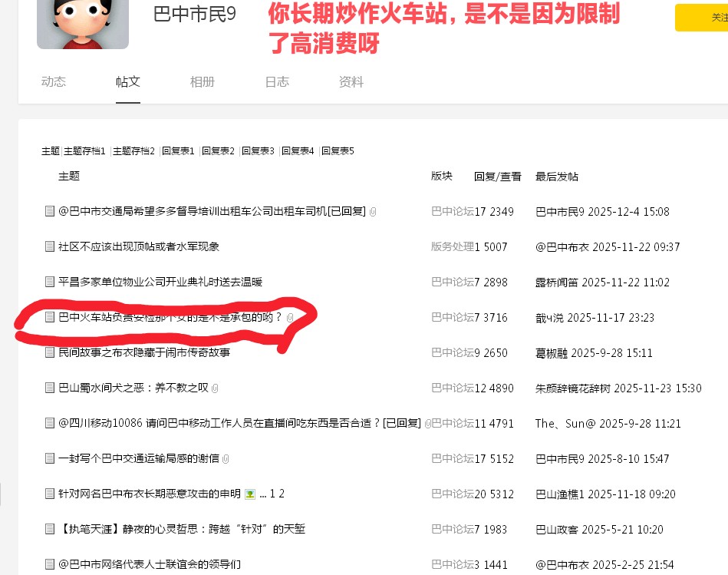Viewport: 728px width, 575px height.
Task: Open the 相册 tab
Action: tap(203, 82)
